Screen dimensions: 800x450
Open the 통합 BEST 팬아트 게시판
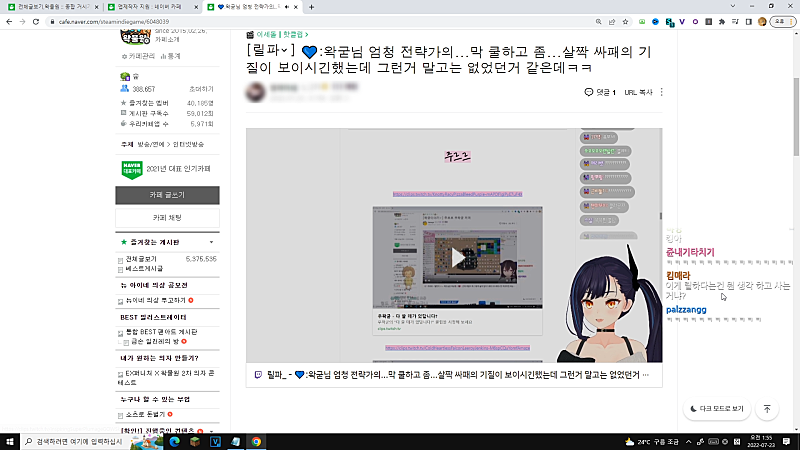(x=161, y=332)
